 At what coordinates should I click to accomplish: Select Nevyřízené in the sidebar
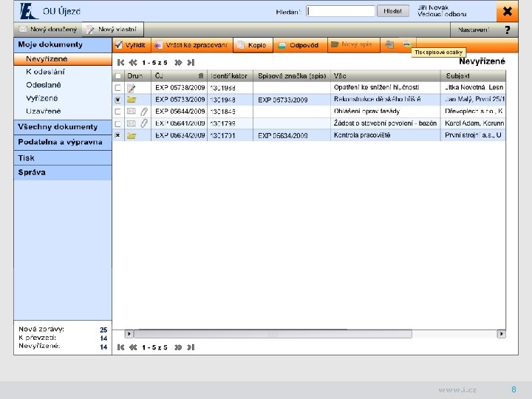coord(63,59)
